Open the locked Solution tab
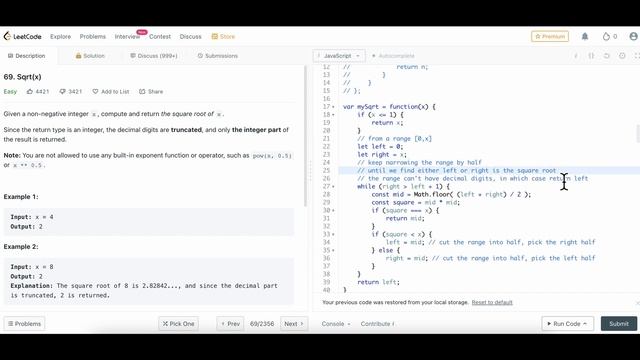Viewport: 640px width, 360px height. tap(90, 56)
